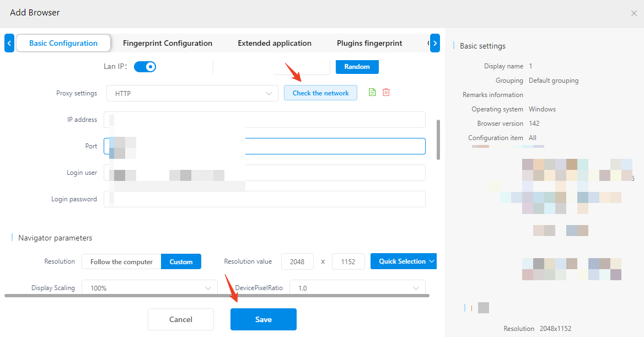This screenshot has width=644, height=337.
Task: Switch to the Fingerprint Configuration tab
Action: (x=168, y=43)
